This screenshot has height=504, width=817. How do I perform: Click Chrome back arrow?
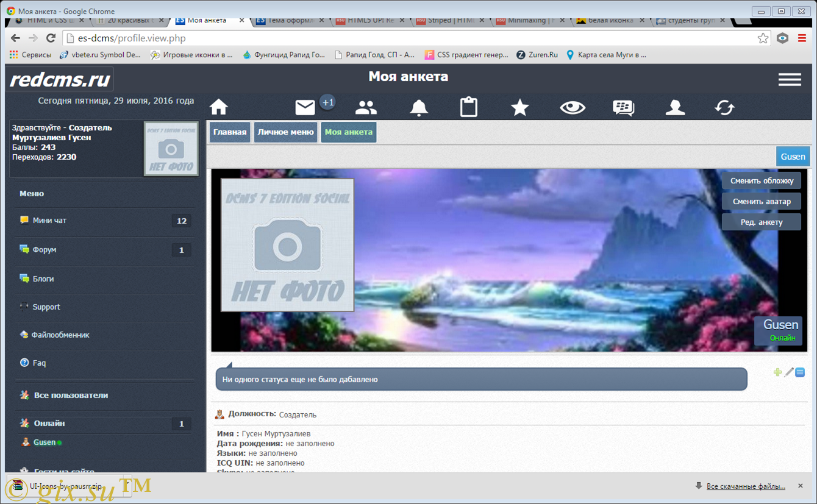tap(15, 38)
